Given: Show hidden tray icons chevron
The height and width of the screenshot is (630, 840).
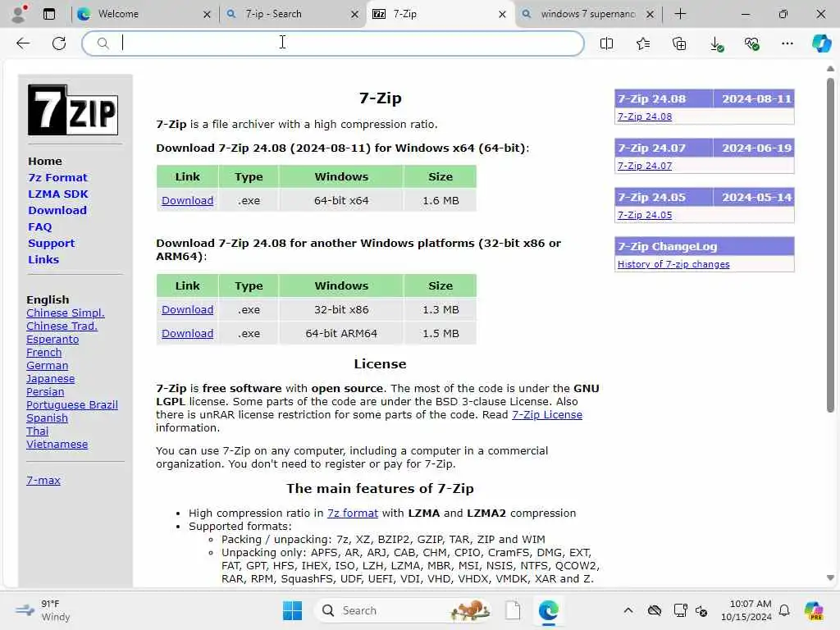Looking at the screenshot, I should [628, 610].
